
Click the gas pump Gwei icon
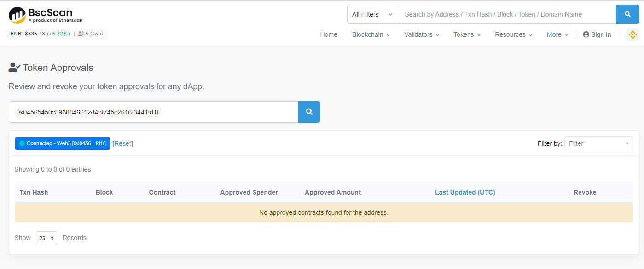81,34
